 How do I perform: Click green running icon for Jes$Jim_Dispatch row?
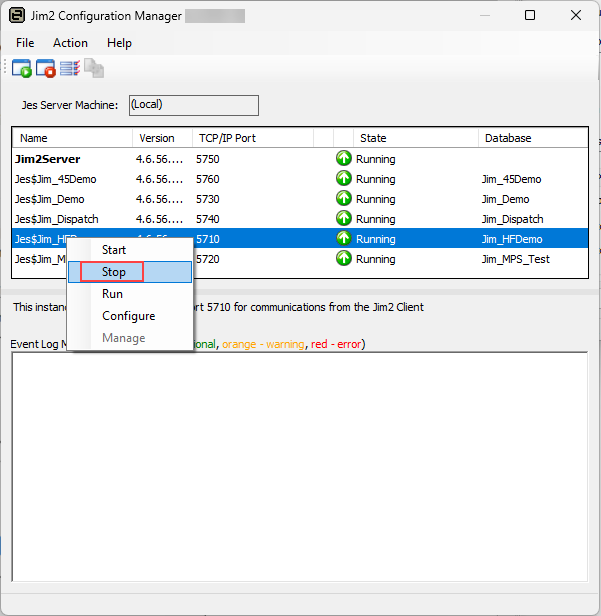tap(344, 218)
